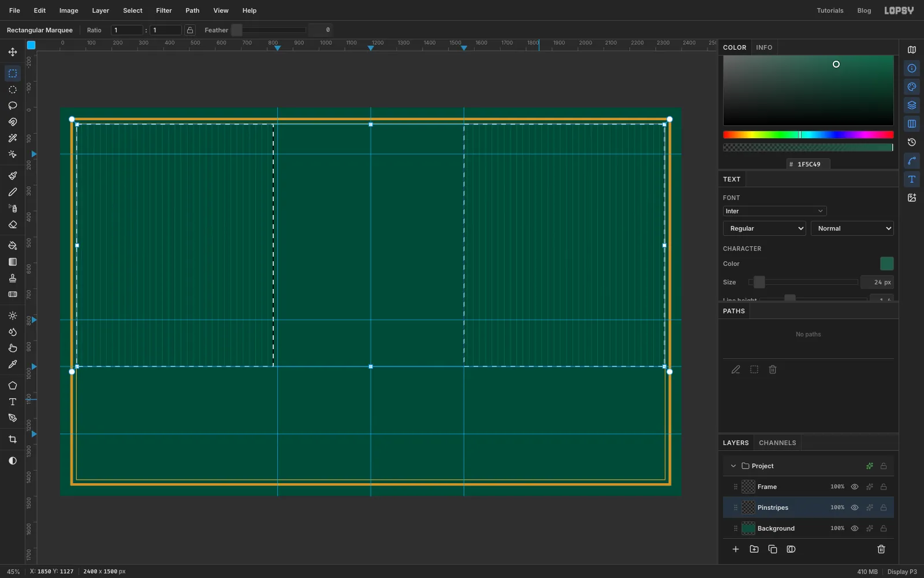The image size is (924, 578).
Task: Open the File menu
Action: pos(14,10)
